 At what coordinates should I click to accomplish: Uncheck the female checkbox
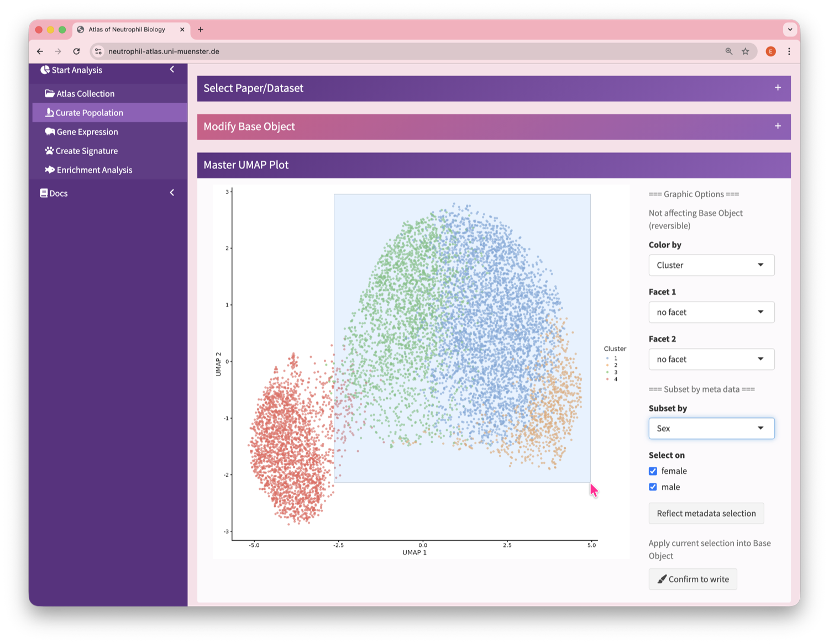[x=653, y=471]
